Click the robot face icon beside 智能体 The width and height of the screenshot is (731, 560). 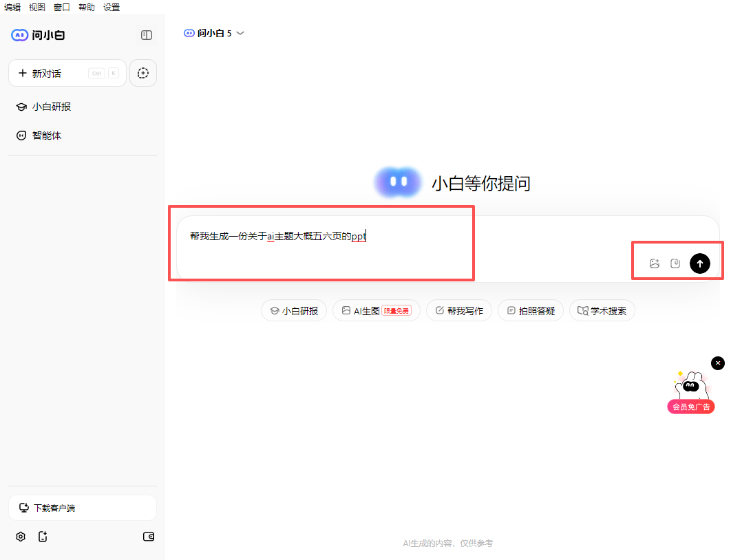click(21, 136)
